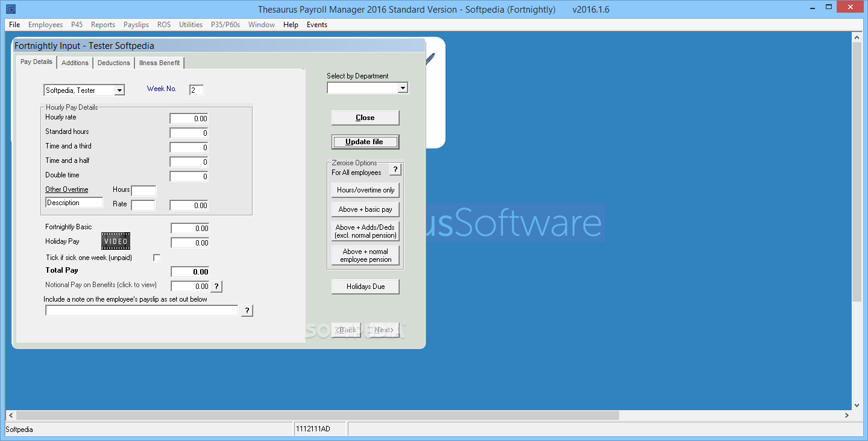Open help for Zeroise Options

point(395,170)
